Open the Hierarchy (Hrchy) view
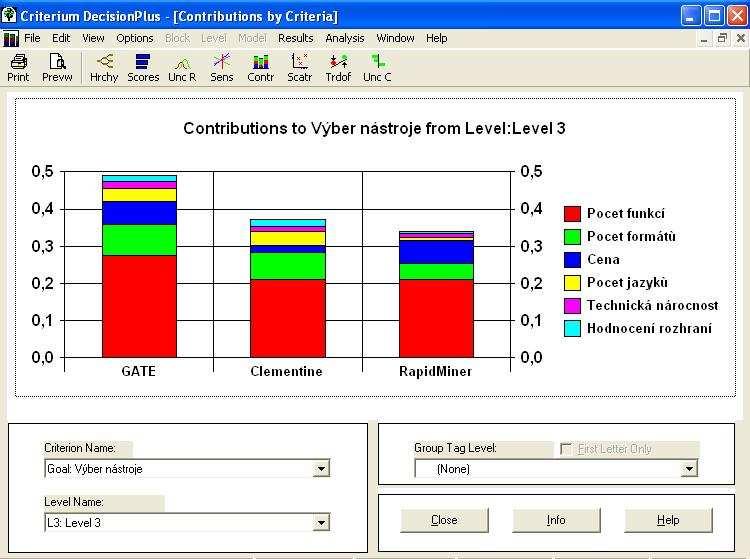Image resolution: width=750 pixels, height=559 pixels. coord(104,68)
